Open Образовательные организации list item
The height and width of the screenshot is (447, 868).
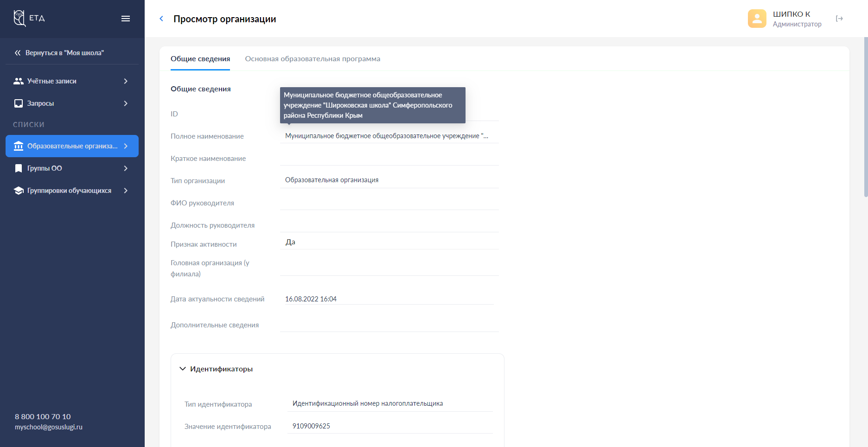[72, 146]
